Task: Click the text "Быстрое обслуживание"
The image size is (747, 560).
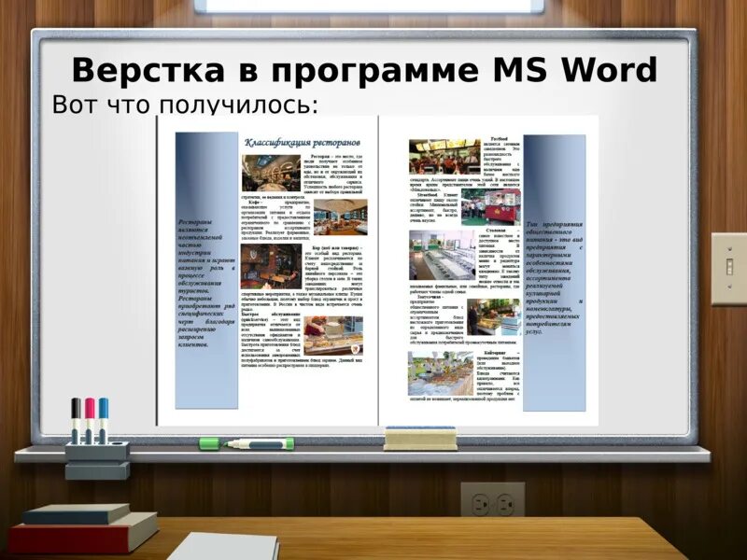Action: tap(271, 315)
